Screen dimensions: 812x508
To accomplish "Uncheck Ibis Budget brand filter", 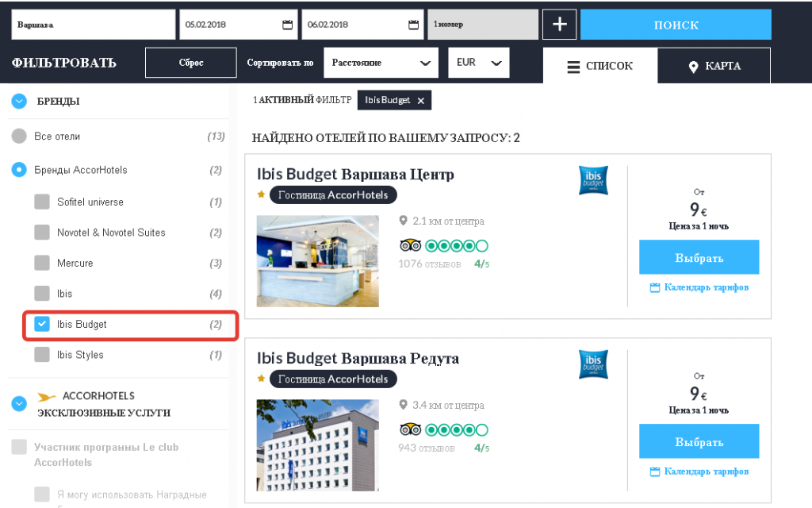I will click(x=42, y=324).
